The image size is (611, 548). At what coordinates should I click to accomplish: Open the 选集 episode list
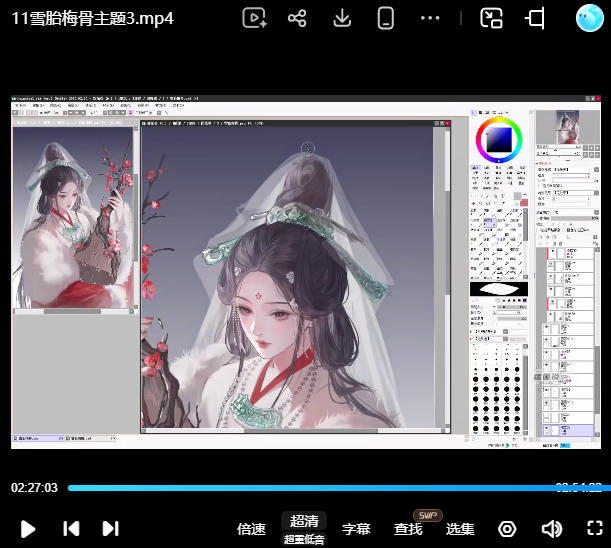[x=460, y=529]
